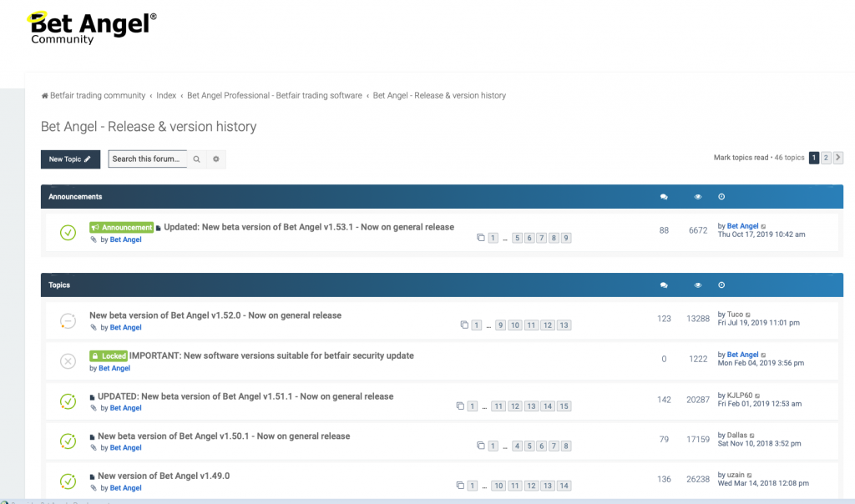Jump to page 13 of v1.52.0 topic

point(564,325)
